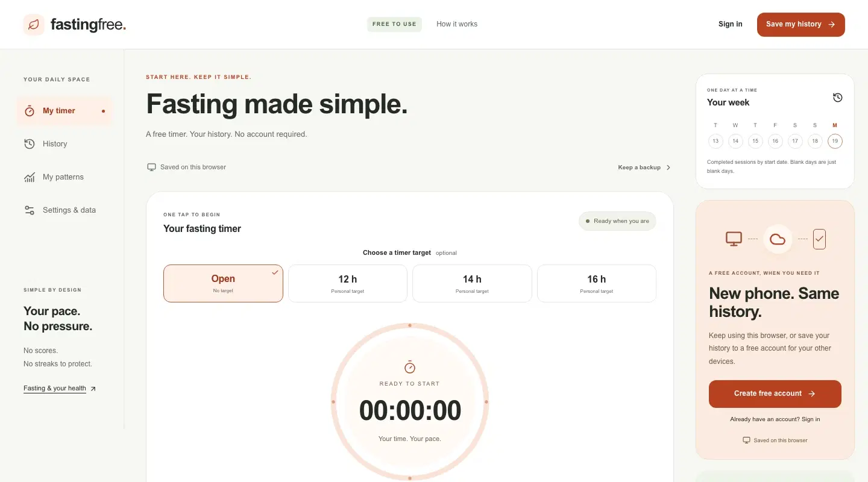
Task: Click the Create free account button
Action: pos(775,394)
